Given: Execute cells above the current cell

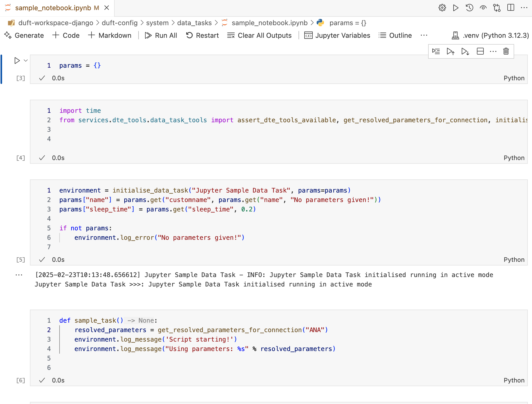Looking at the screenshot, I should coord(451,51).
